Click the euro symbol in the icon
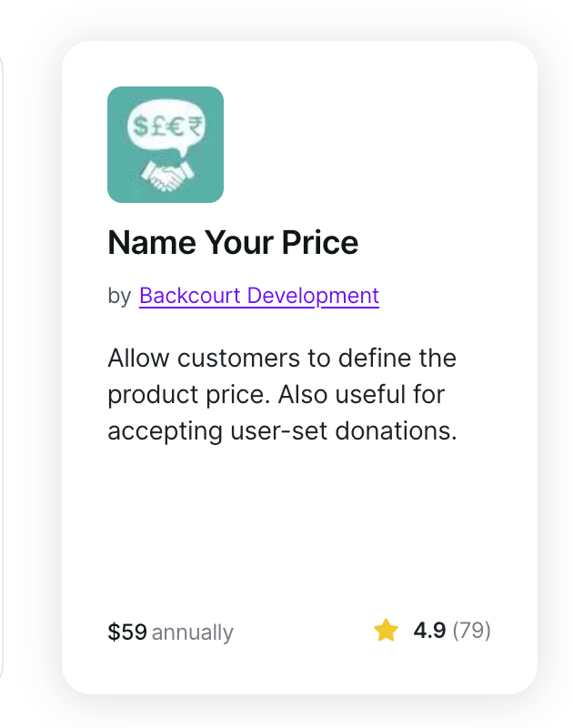 tap(173, 127)
